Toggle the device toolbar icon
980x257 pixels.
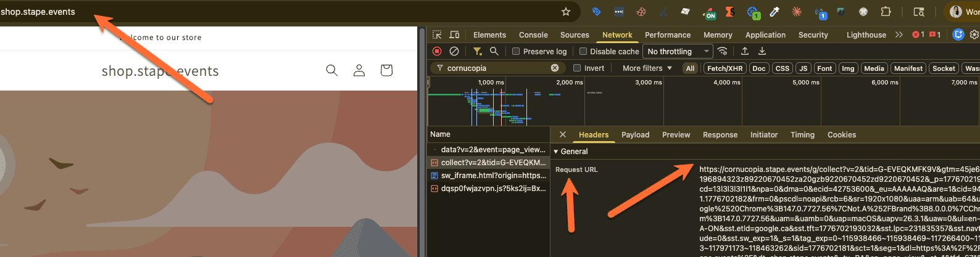coord(454,35)
